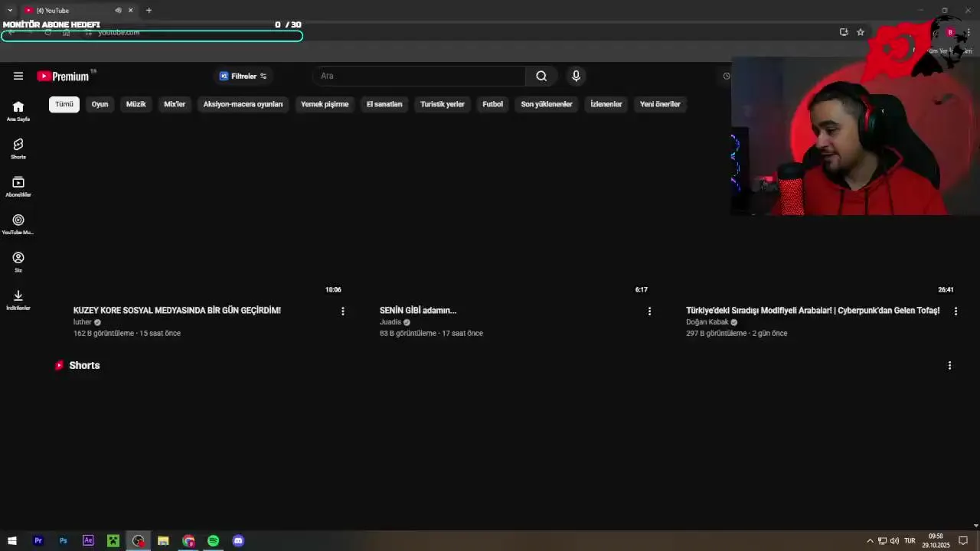Bookmark this page with the star icon
Viewport: 980px width, 551px height.
click(861, 32)
